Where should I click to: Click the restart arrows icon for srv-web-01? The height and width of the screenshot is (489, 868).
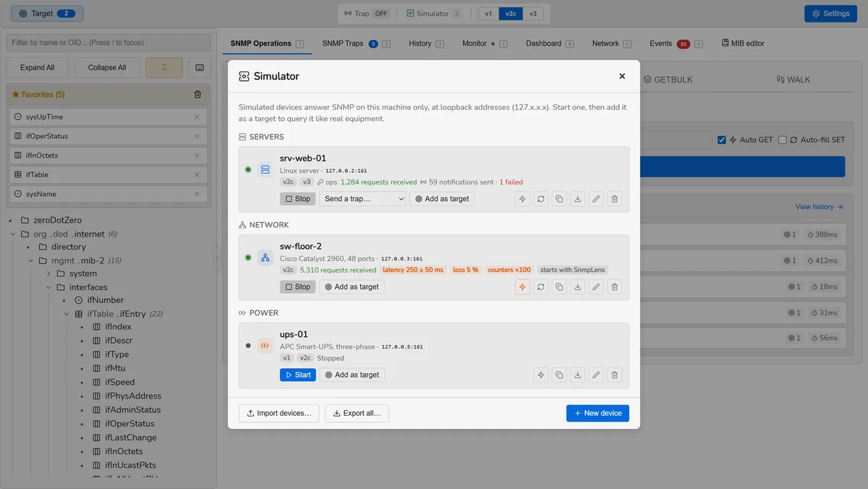(x=541, y=199)
